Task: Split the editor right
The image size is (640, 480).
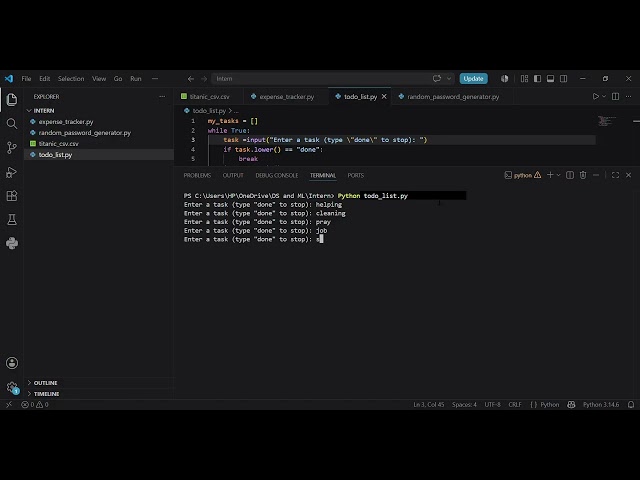Action: point(616,96)
